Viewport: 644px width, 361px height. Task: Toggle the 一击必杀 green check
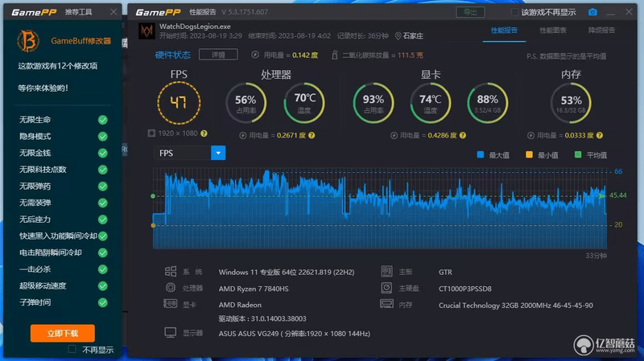pos(103,269)
